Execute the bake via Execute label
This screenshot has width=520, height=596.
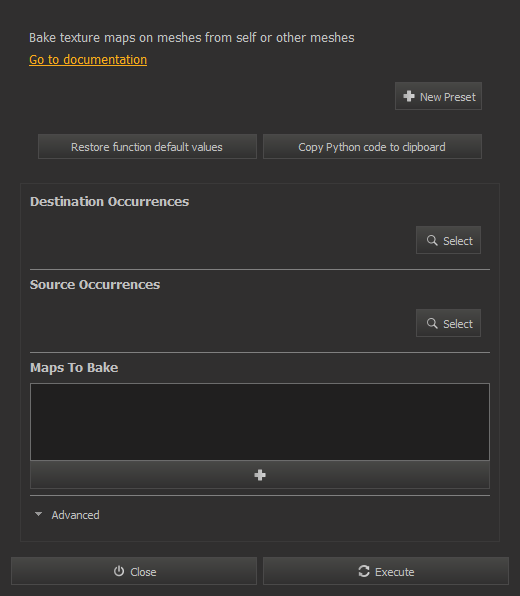coord(395,572)
